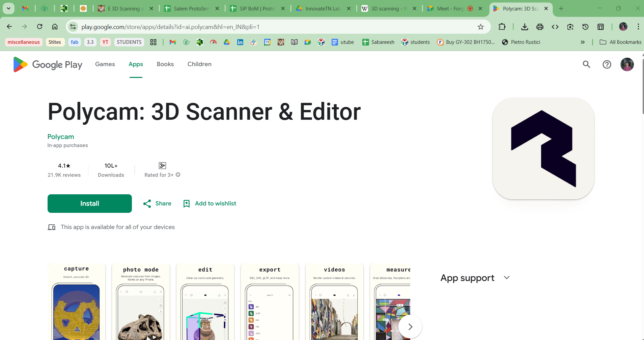Switch to 'Salem ProtoSem' tab
The image size is (644, 340).
click(x=191, y=8)
